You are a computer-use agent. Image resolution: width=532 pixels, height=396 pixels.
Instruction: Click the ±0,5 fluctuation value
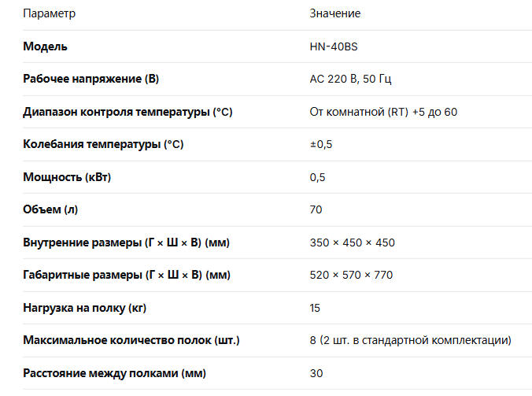pyautogui.click(x=321, y=144)
